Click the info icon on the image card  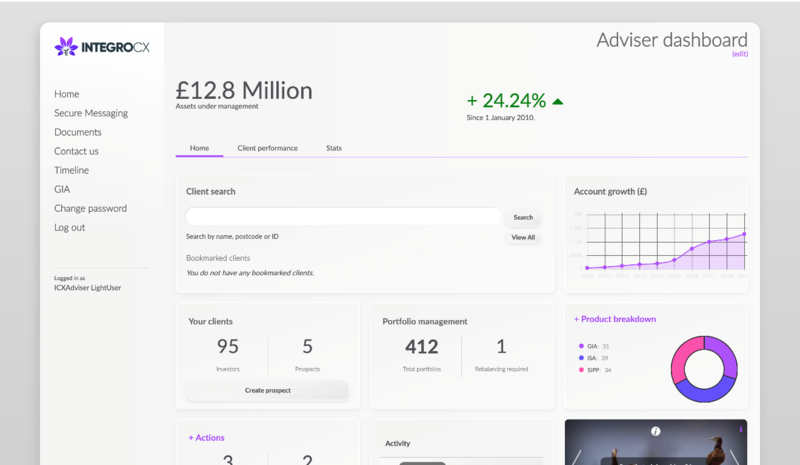656,431
